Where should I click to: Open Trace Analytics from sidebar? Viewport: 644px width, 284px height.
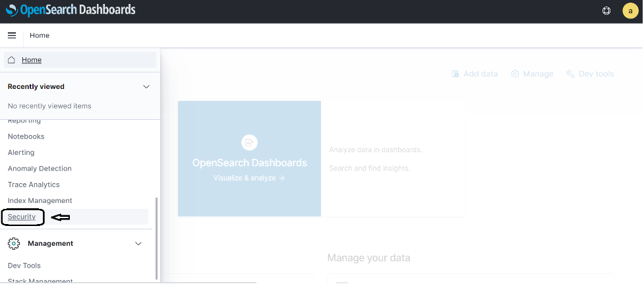pyautogui.click(x=34, y=185)
